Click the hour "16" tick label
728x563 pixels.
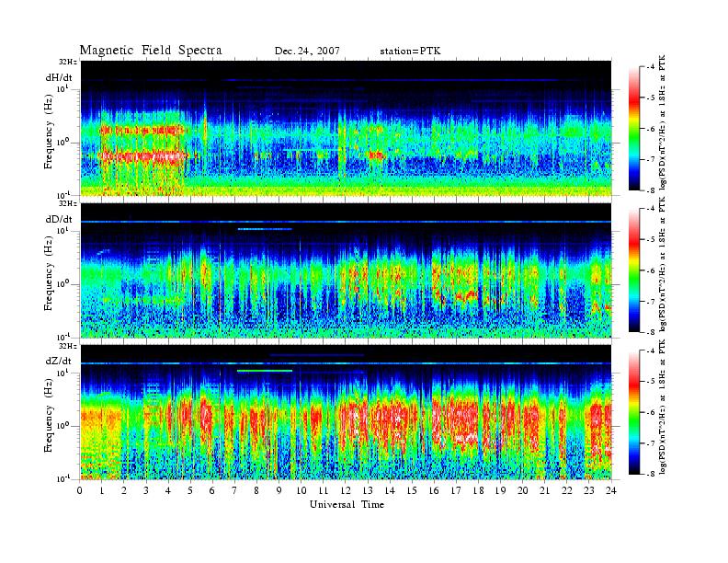(434, 490)
